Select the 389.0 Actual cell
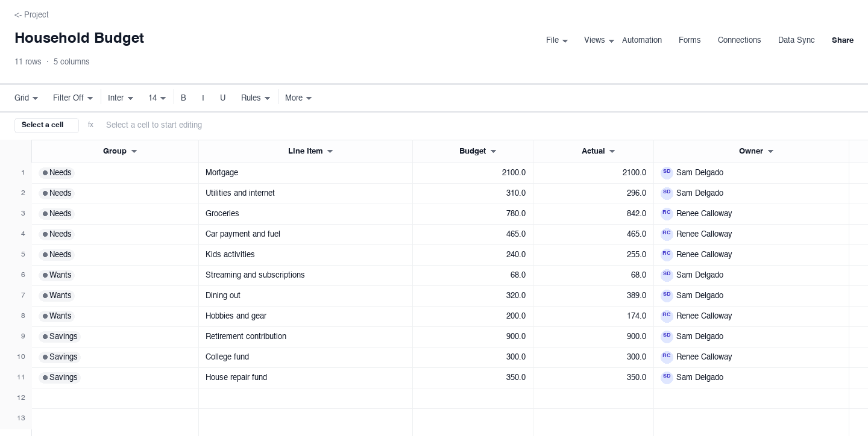The image size is (868, 436). coord(593,296)
